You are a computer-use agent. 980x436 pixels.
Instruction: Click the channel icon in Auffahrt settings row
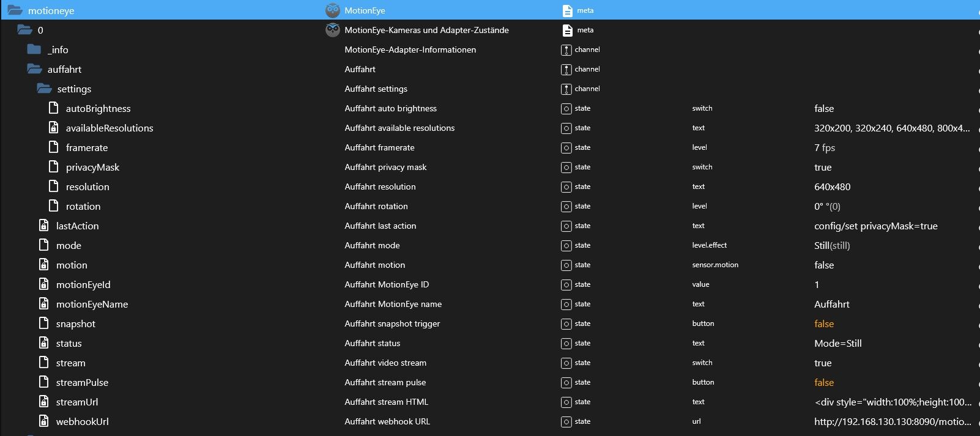click(566, 89)
